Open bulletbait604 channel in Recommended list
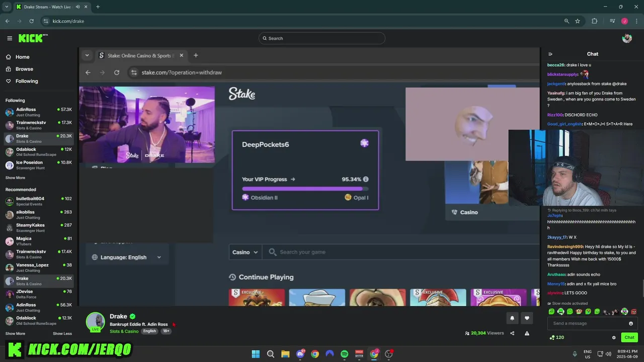Screen dimensions: 644x362 coord(39,201)
